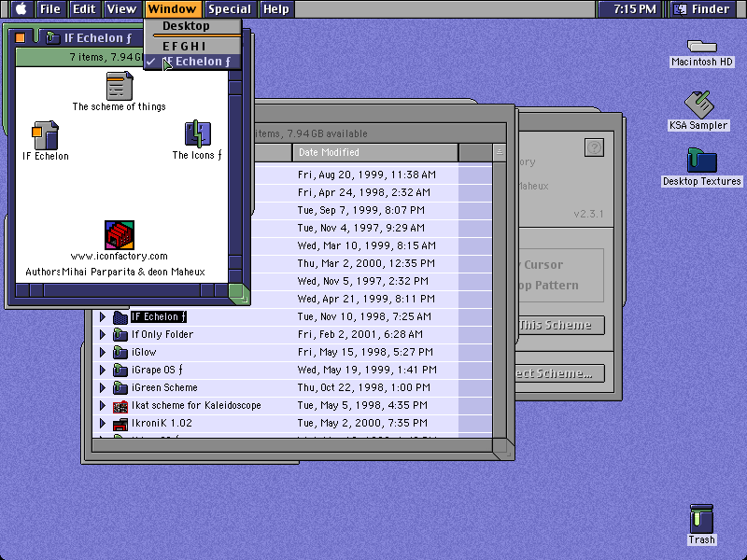Choose Desktop from the Window menu

pyautogui.click(x=192, y=26)
